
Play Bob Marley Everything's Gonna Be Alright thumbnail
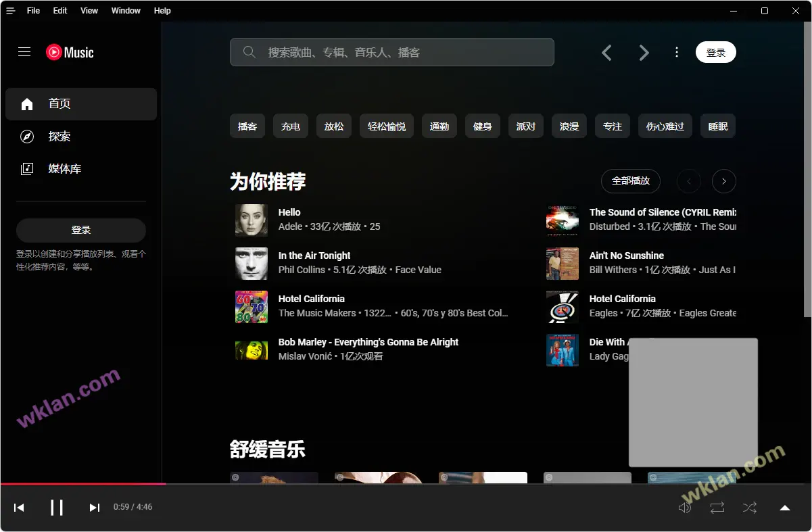click(252, 350)
